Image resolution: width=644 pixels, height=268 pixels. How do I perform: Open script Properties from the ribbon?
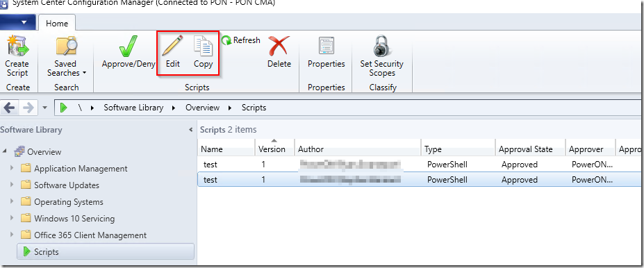pos(327,51)
